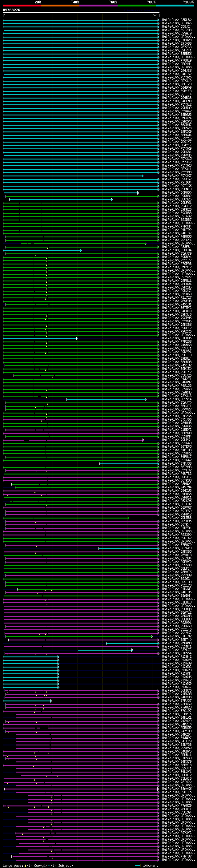
Task: Select the UniRef100_P49132 label
Action: (176, 365)
